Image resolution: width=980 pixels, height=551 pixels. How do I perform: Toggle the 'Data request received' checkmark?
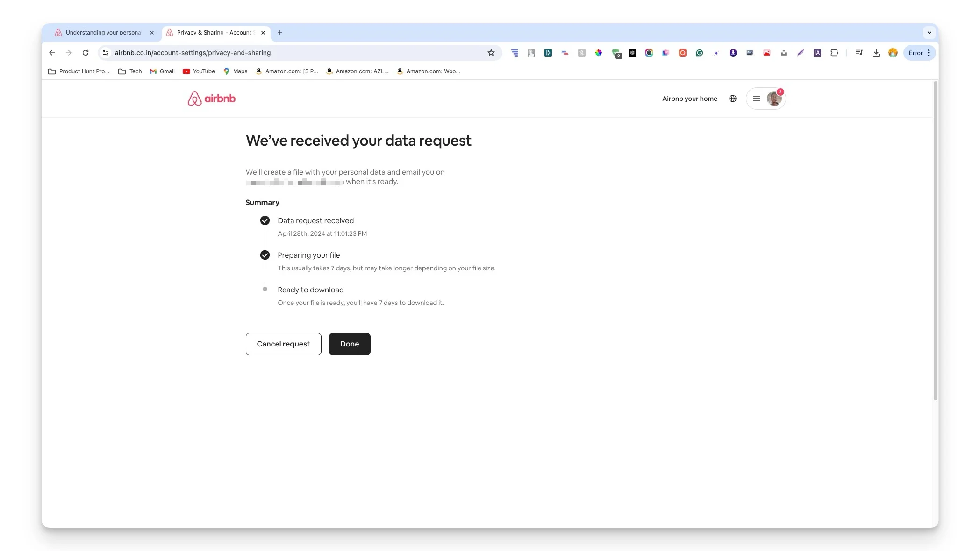tap(265, 221)
